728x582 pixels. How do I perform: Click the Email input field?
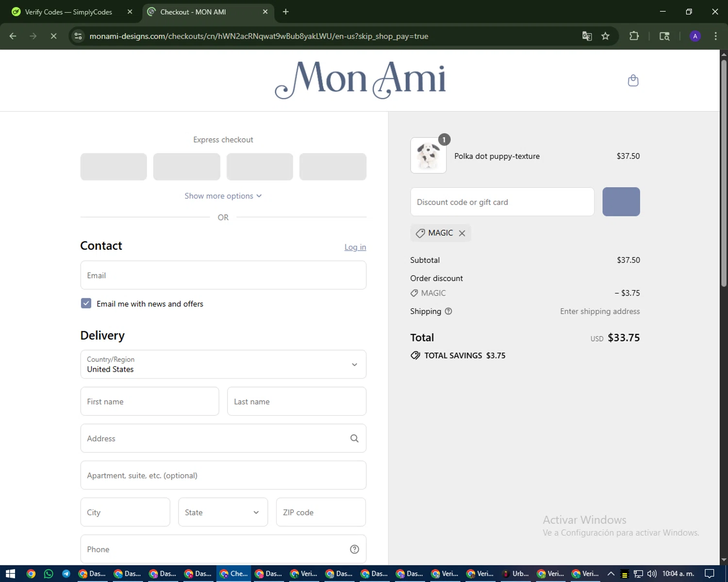(x=223, y=275)
